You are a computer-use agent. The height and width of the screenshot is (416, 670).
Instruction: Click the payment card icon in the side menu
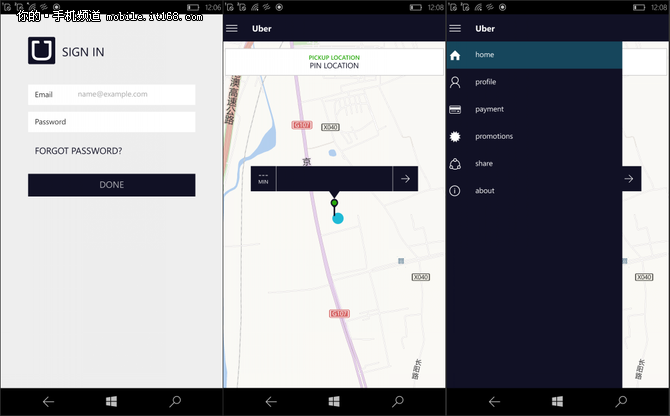point(456,109)
